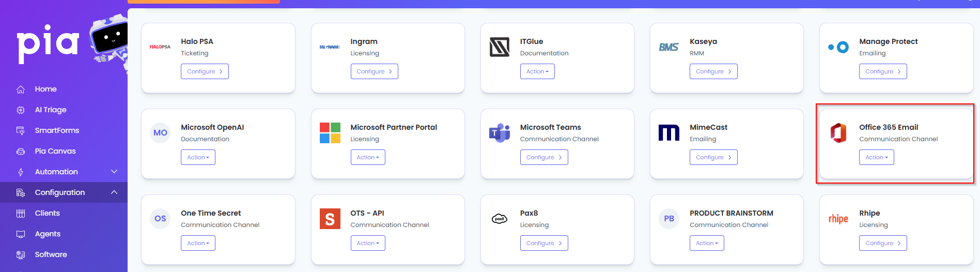Image resolution: width=980 pixels, height=272 pixels.
Task: Click the Office 365 Email logo
Action: pos(838,133)
